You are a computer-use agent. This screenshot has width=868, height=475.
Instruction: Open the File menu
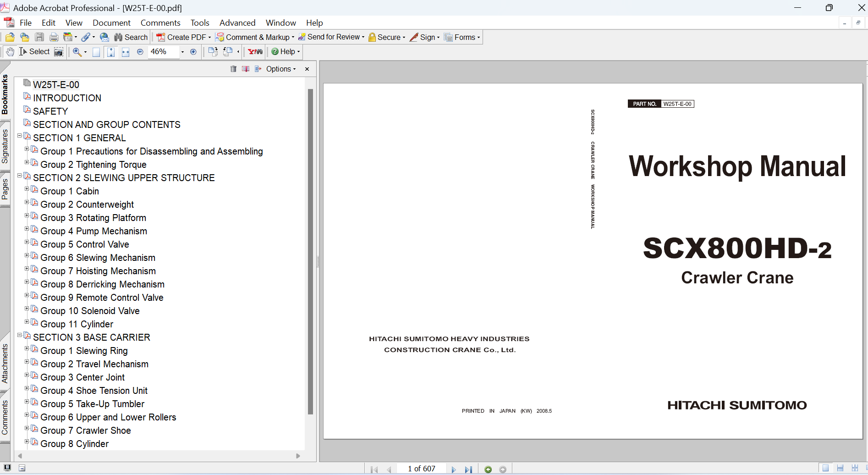tap(26, 23)
